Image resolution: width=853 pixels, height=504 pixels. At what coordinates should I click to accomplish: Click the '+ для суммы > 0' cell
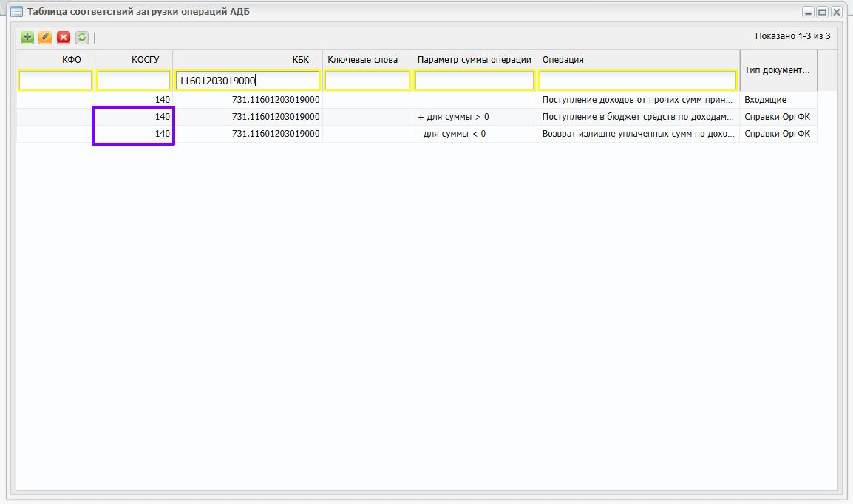[475, 117]
